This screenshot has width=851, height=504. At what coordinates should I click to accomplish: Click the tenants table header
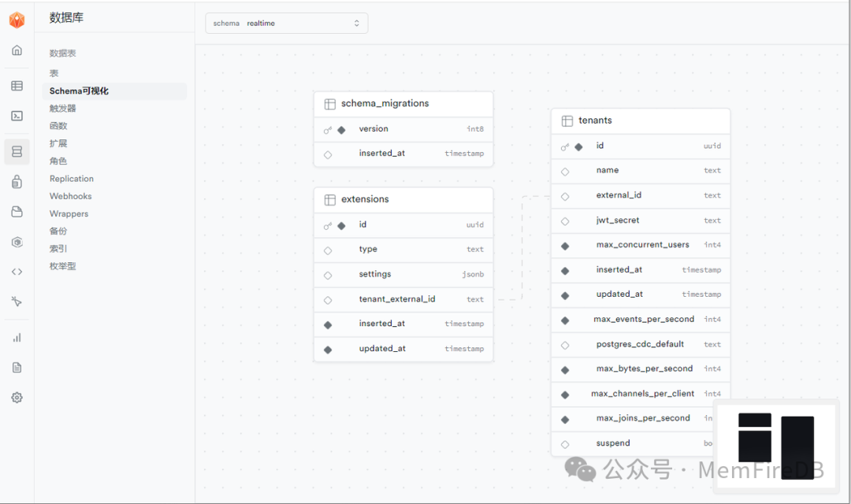pyautogui.click(x=640, y=120)
